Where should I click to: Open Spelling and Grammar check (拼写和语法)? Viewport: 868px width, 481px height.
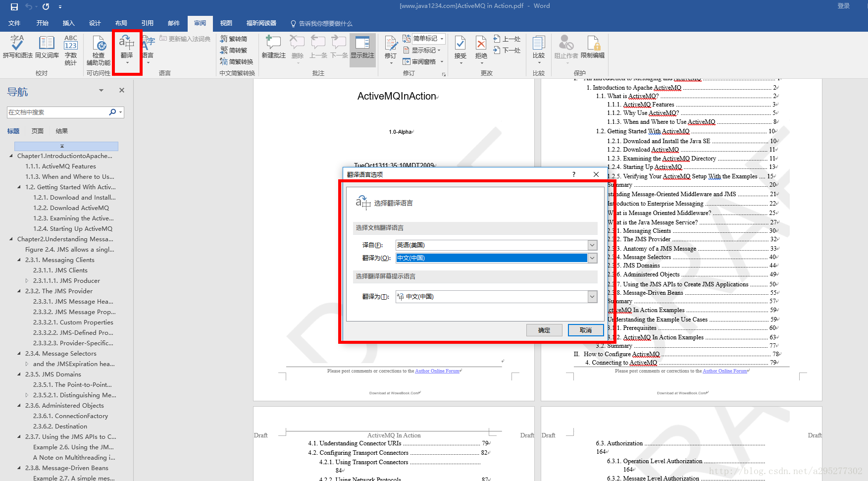18,47
